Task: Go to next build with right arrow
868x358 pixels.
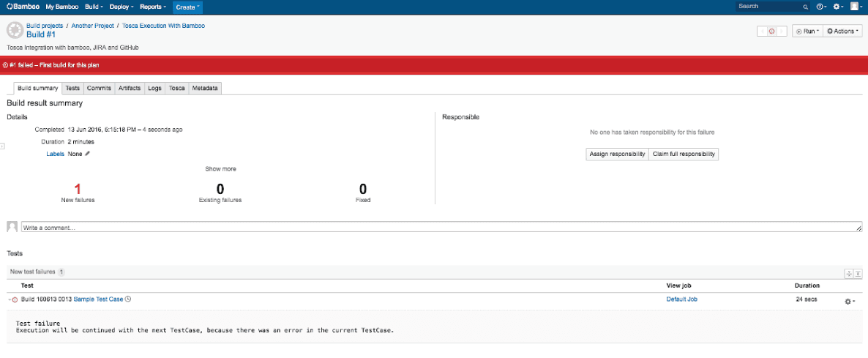Action: (x=782, y=31)
